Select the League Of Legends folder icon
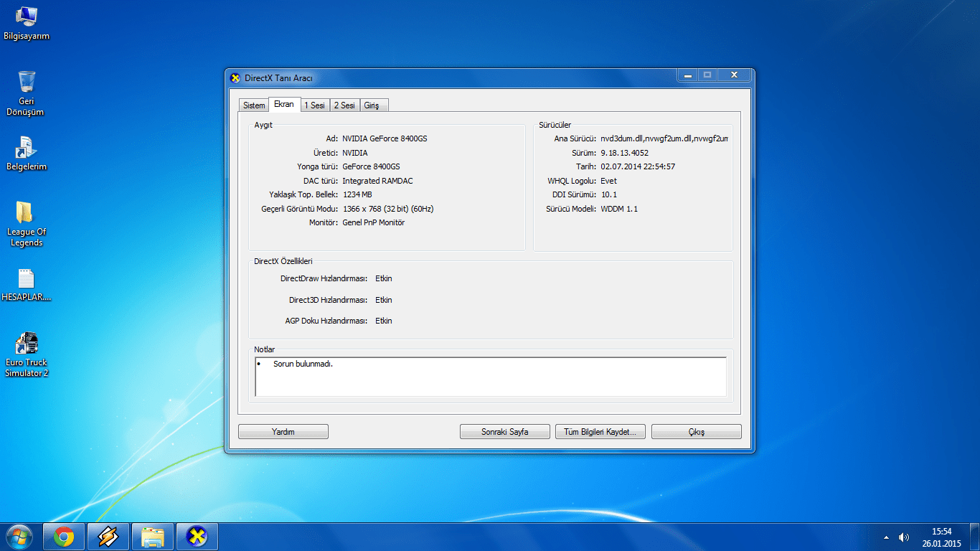This screenshot has width=980, height=551. click(27, 224)
